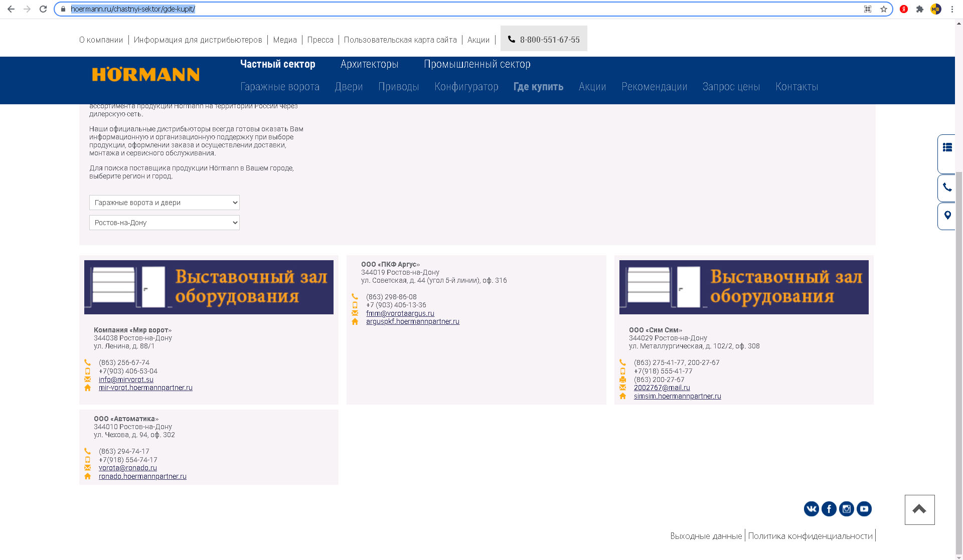Open the extensions puzzle icon
This screenshot has height=560, width=963.
(920, 9)
